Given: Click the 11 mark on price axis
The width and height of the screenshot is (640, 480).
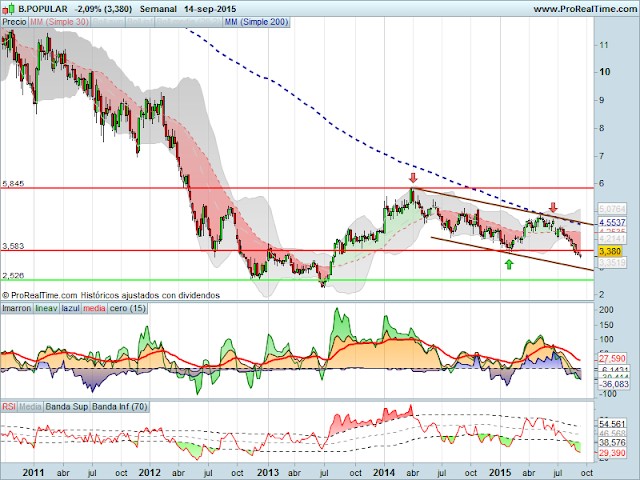Looking at the screenshot, I should [604, 45].
